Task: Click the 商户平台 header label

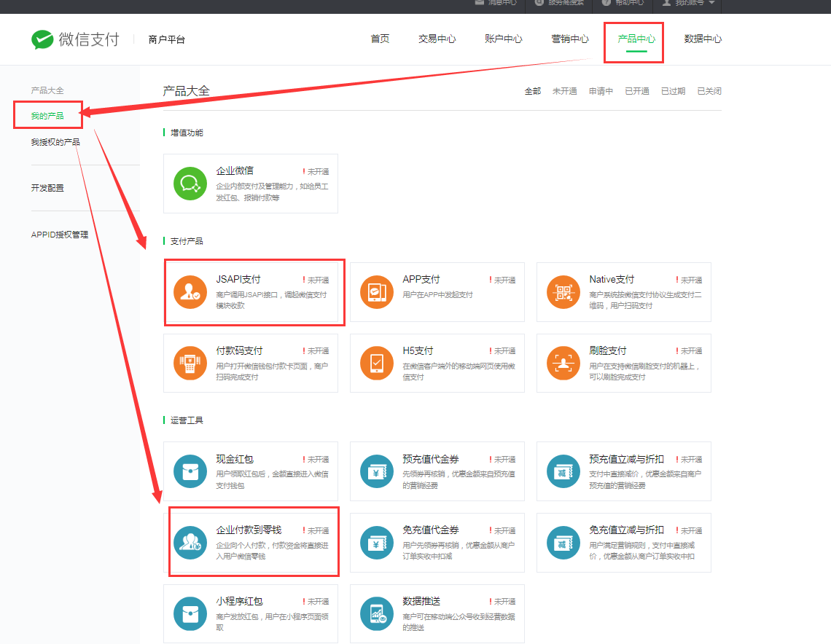Action: point(166,40)
